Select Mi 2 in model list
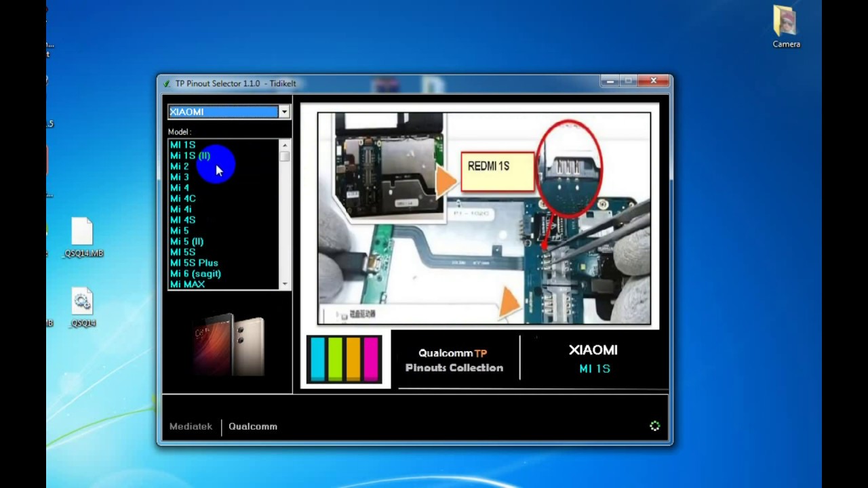This screenshot has height=488, width=868. click(180, 167)
